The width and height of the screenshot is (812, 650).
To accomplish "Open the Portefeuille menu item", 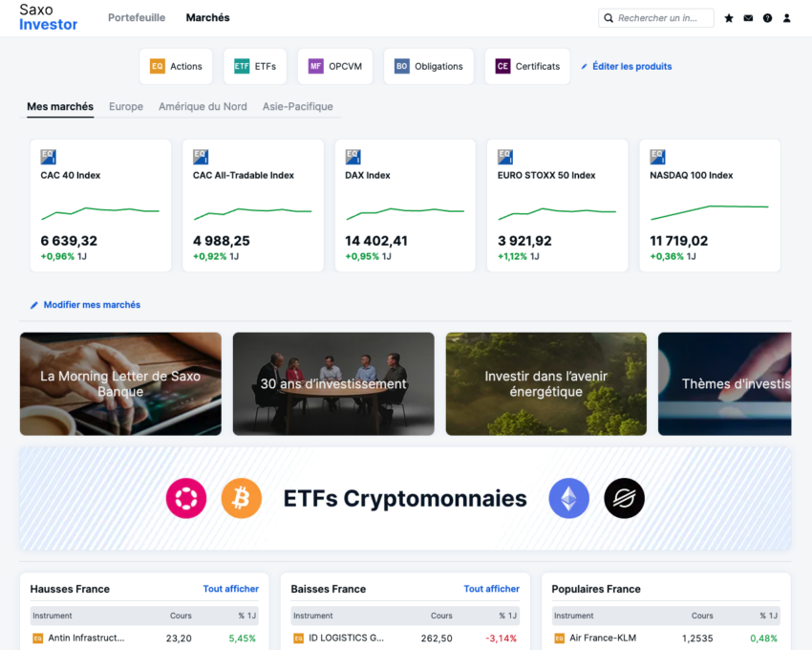I will [x=136, y=17].
